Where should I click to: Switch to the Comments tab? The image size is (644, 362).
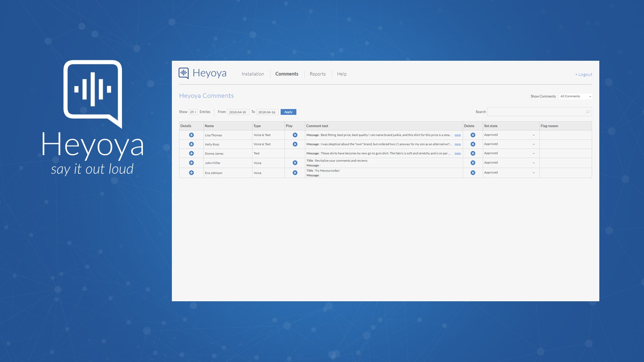[x=287, y=74]
